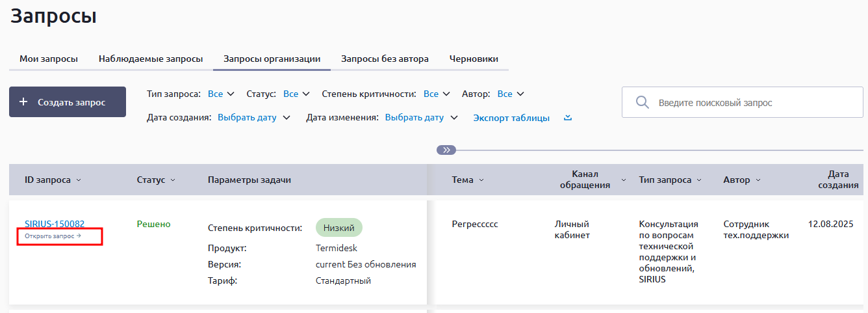Viewport: 868px width, 313px height.
Task: Open the SIRIUS-150082 request link
Action: click(x=55, y=224)
